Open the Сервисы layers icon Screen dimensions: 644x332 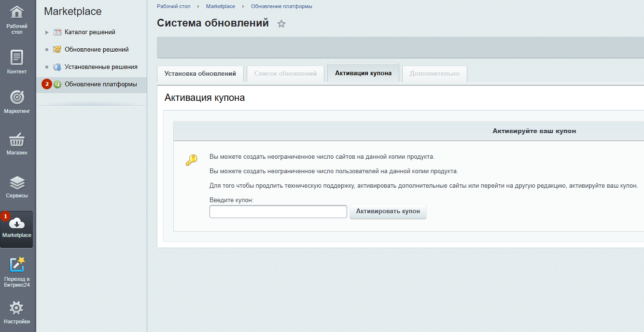coord(17,183)
